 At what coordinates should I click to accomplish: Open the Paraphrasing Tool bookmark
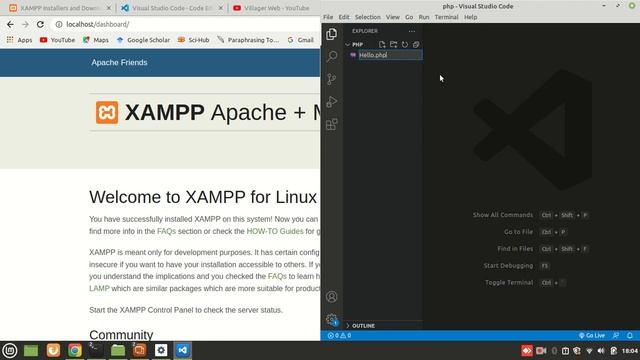coord(248,40)
